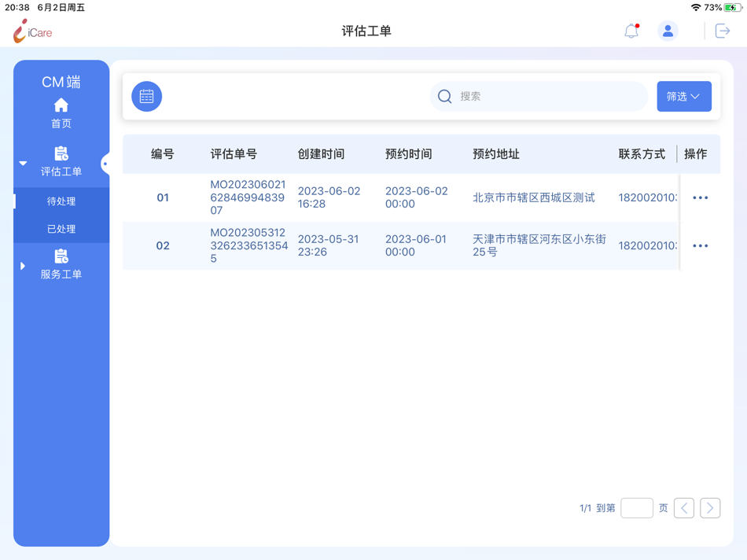Go to next page arrow

tap(710, 508)
